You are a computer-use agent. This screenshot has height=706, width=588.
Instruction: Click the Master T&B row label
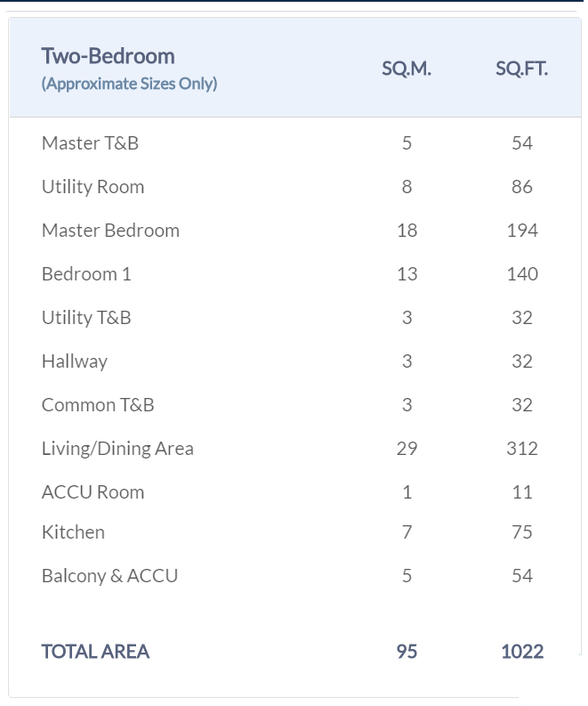[x=90, y=142]
